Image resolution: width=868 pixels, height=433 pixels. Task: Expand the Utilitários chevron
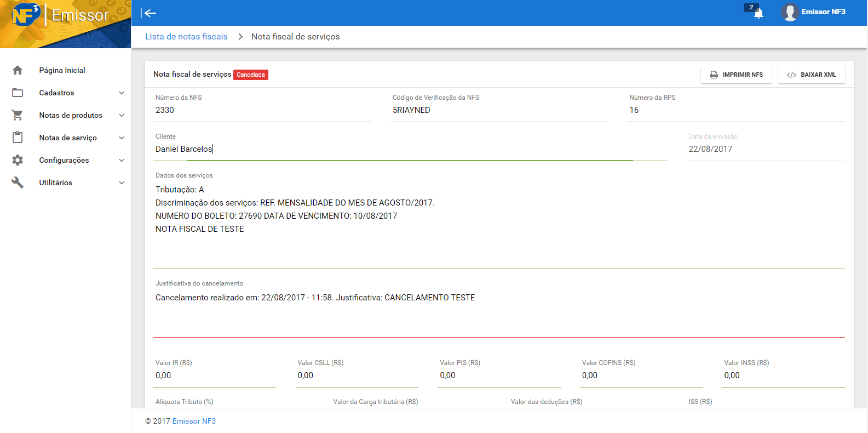122,183
